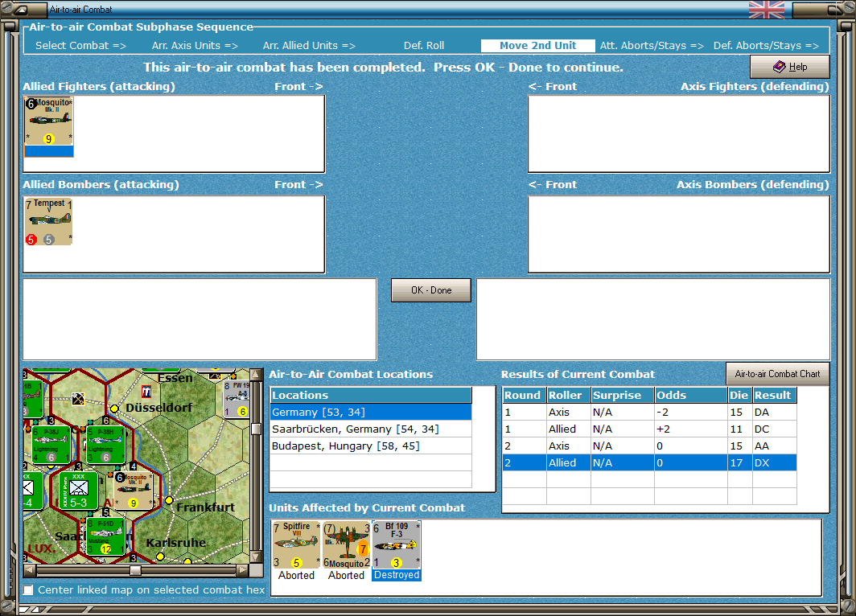The width and height of the screenshot is (856, 616).
Task: Open the Air-to-air Combat Chart
Action: [777, 374]
